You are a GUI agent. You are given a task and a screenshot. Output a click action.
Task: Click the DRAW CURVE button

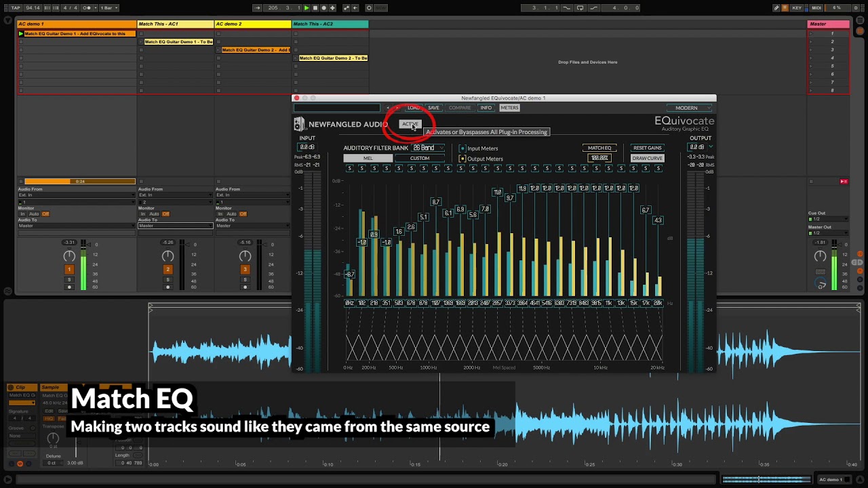coord(647,158)
